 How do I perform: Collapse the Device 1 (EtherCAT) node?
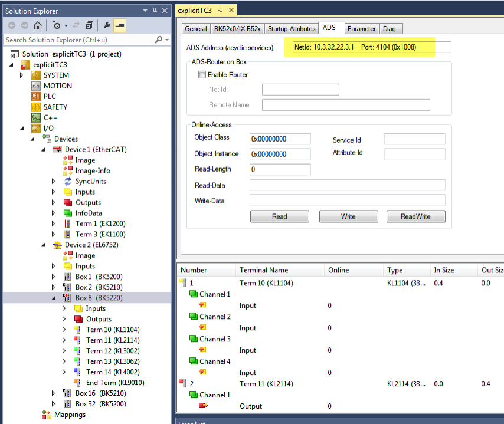pos(43,150)
